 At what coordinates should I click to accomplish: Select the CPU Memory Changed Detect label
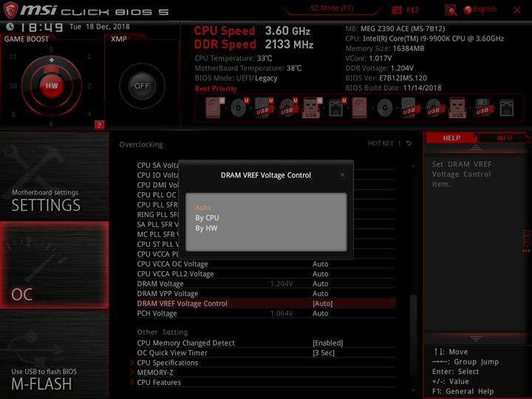click(x=185, y=343)
